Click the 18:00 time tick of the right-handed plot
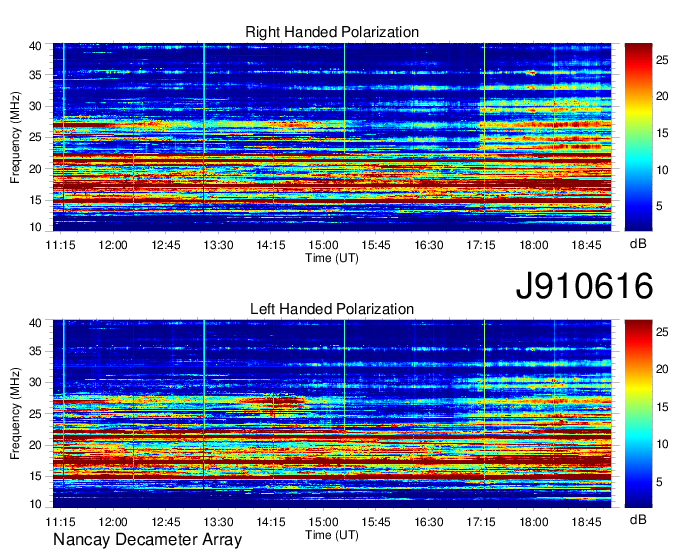This screenshot has height=552, width=680. click(534, 245)
